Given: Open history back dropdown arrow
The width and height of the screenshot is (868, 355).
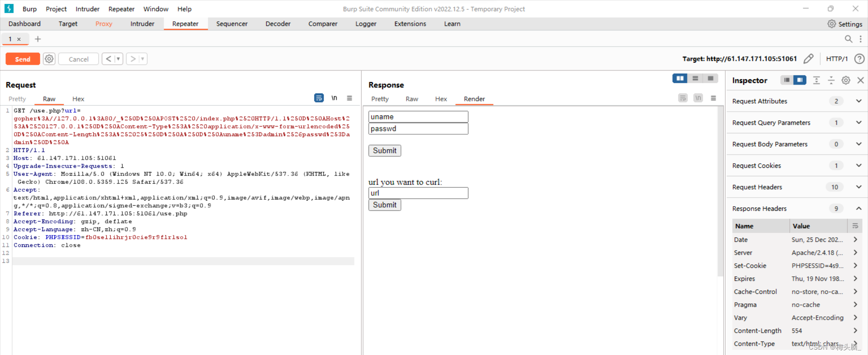Looking at the screenshot, I should tap(118, 59).
